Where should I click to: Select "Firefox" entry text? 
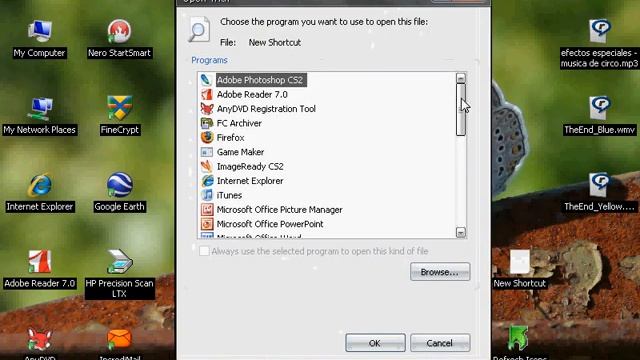point(231,138)
